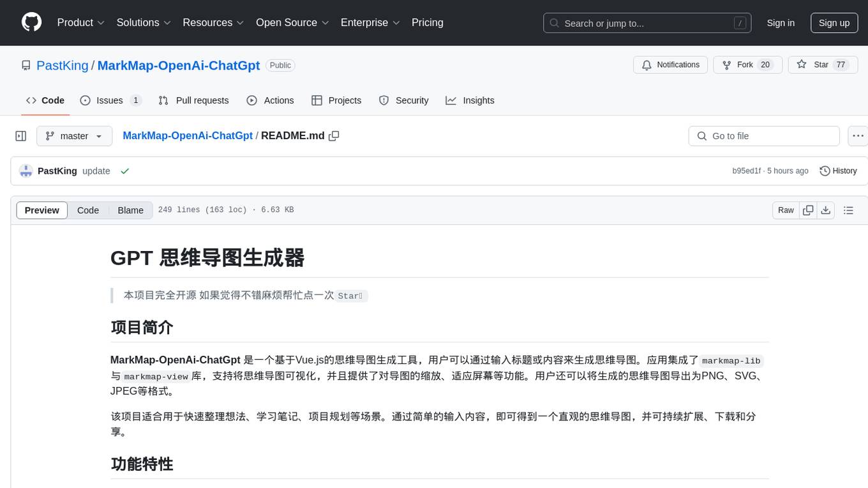Go to the GitHub homepage logo
Image resolution: width=868 pixels, height=488 pixels.
click(x=31, y=22)
